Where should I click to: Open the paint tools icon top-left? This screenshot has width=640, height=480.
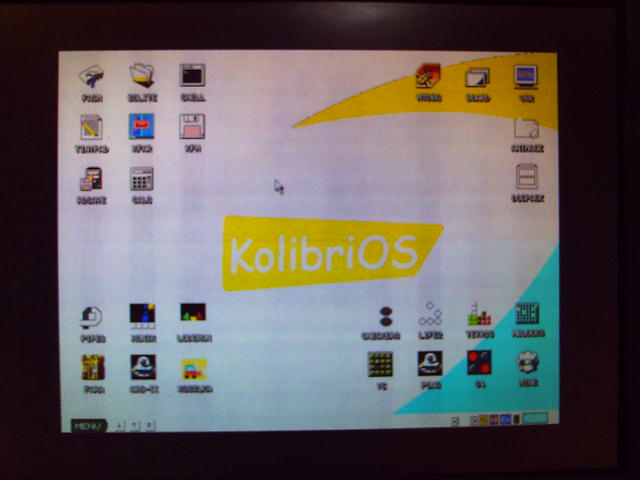pos(92,76)
